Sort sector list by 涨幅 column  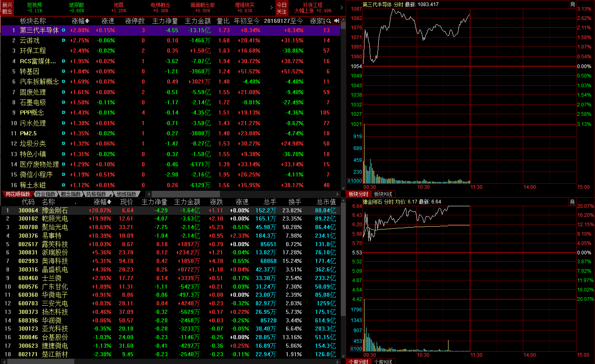click(x=80, y=21)
